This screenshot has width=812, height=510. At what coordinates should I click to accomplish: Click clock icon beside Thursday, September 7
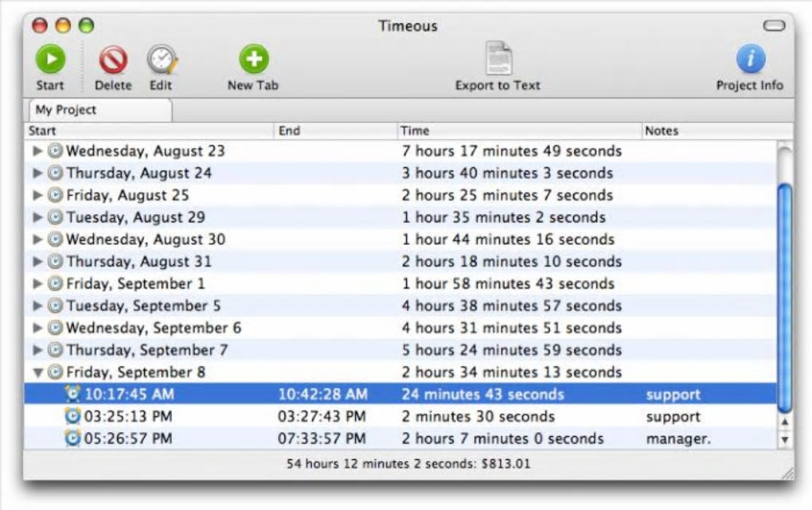(x=55, y=350)
